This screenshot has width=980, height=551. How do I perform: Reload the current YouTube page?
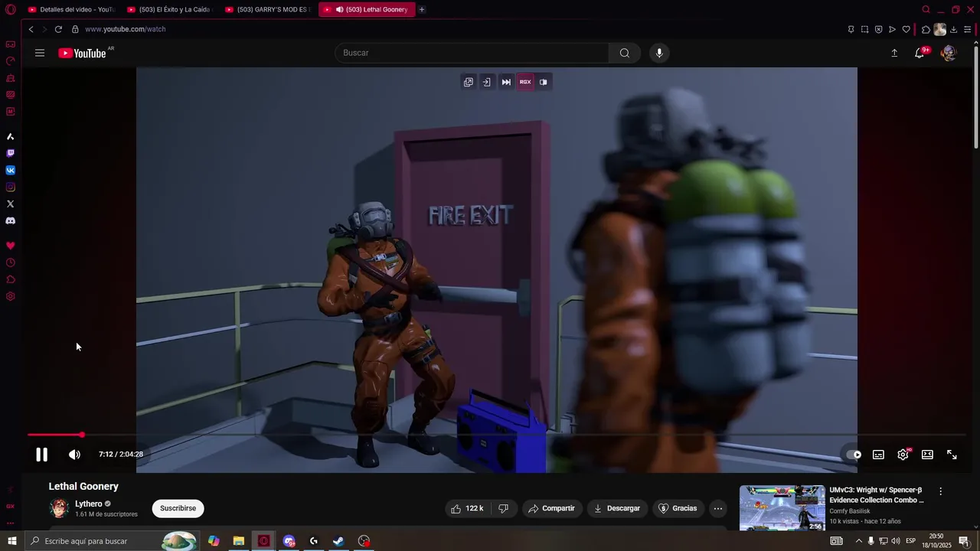[58, 29]
